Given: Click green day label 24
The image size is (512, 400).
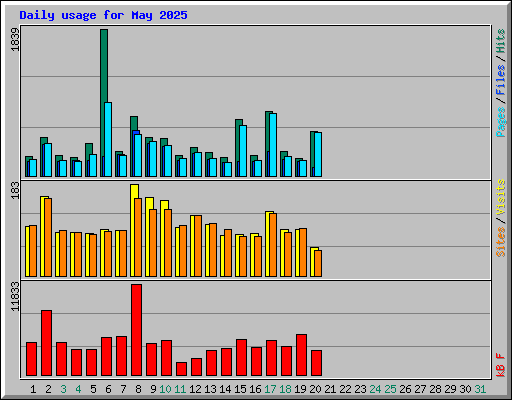Looking at the screenshot, I should (x=375, y=389).
